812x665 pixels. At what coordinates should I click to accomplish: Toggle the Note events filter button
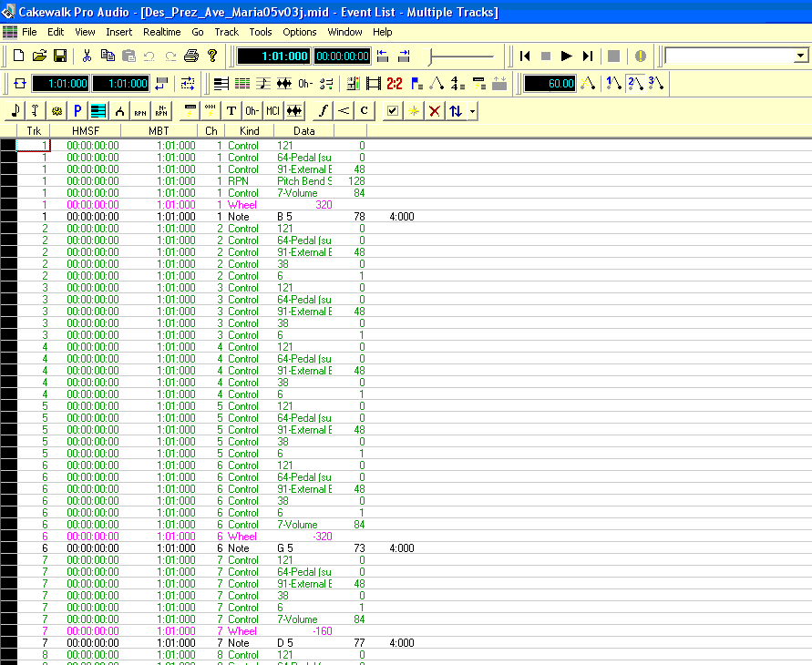(15, 110)
